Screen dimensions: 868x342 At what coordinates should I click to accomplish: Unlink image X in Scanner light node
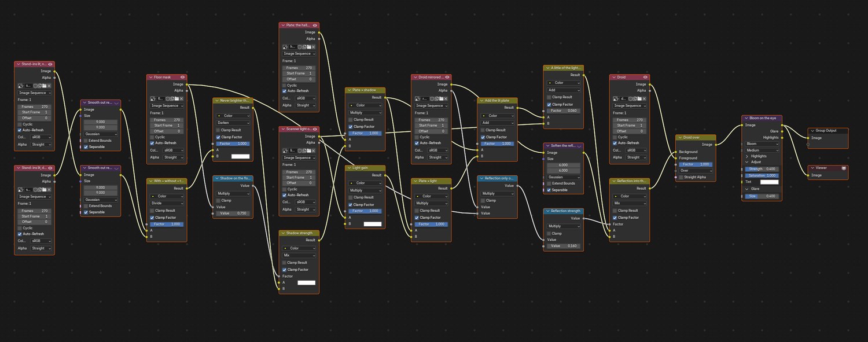314,150
